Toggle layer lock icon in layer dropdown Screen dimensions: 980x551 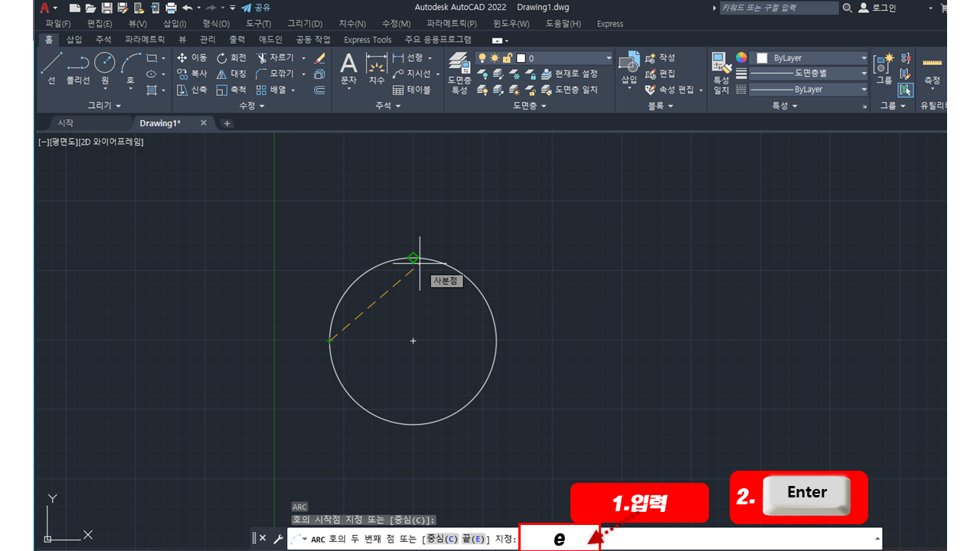(507, 58)
